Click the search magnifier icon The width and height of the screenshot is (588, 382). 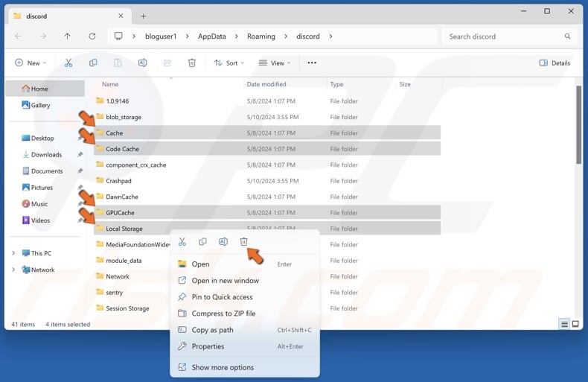567,36
